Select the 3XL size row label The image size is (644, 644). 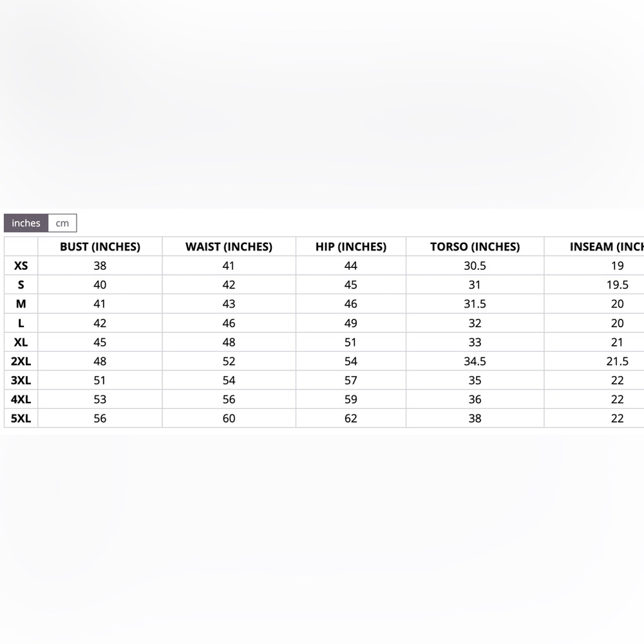click(21, 380)
